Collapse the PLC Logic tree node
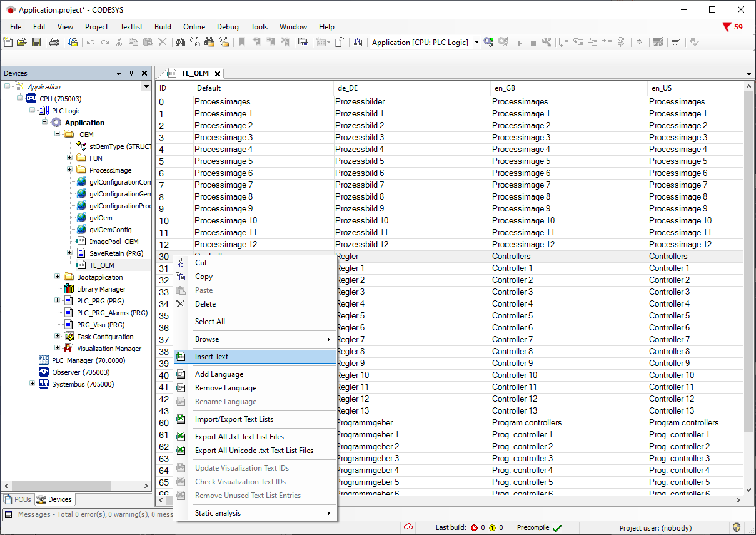Screen dimensions: 756x535 (x=33, y=111)
